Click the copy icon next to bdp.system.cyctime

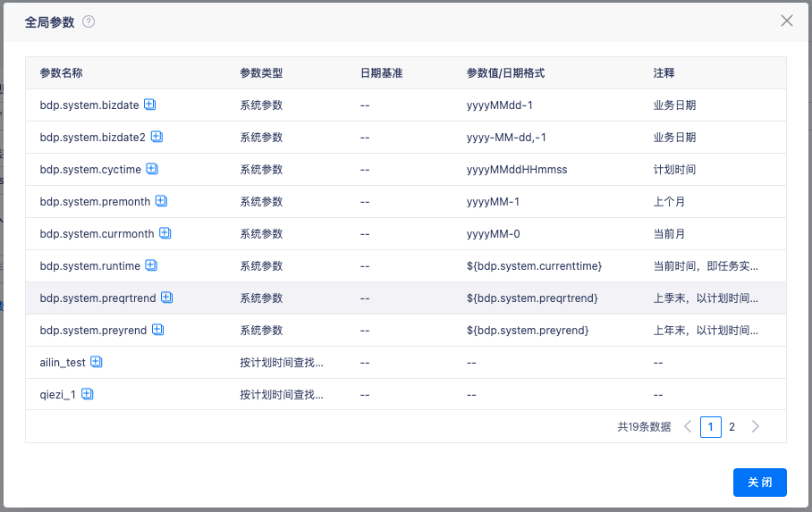[152, 169]
